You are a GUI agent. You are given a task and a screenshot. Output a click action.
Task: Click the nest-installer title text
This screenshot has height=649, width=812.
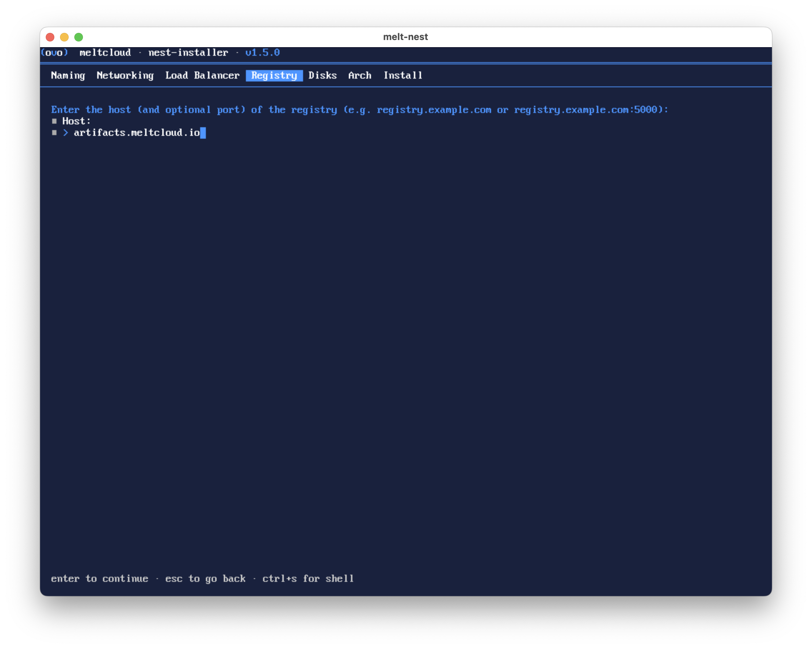click(x=188, y=53)
